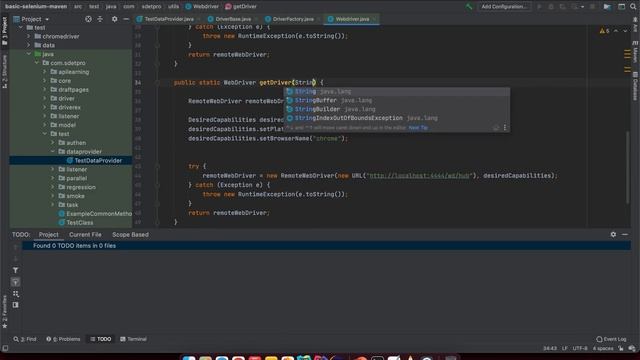This screenshot has height=360, width=640.
Task: Open TODO panel settings gear
Action: point(613,235)
